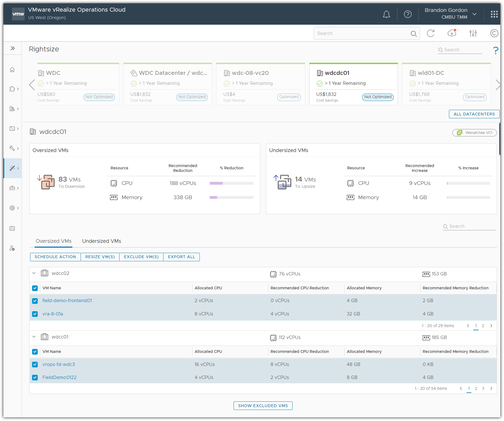Open the cloud upload status icon
Image resolution: width=504 pixels, height=421 pixels.
[452, 33]
